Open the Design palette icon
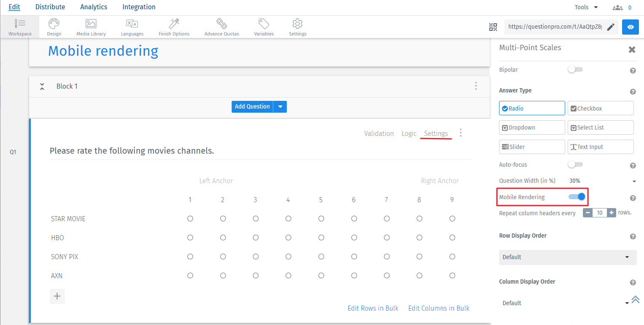644x325 pixels. (54, 24)
